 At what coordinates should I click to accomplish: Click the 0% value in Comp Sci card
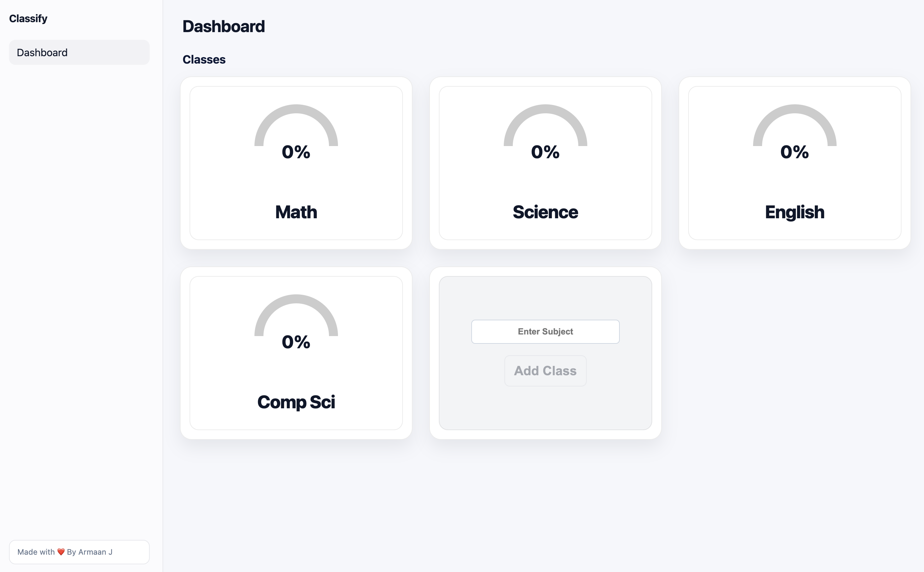tap(296, 342)
